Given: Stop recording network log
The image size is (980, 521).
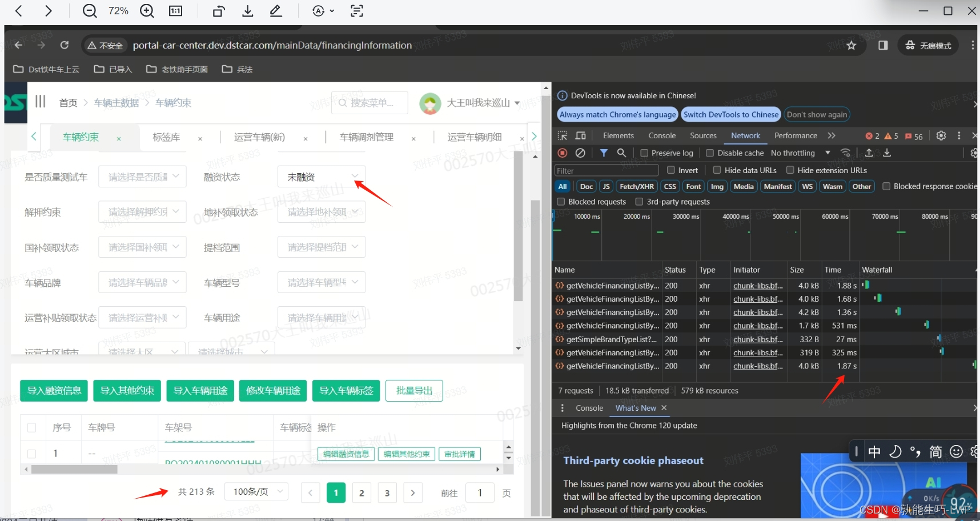Looking at the screenshot, I should [x=563, y=153].
